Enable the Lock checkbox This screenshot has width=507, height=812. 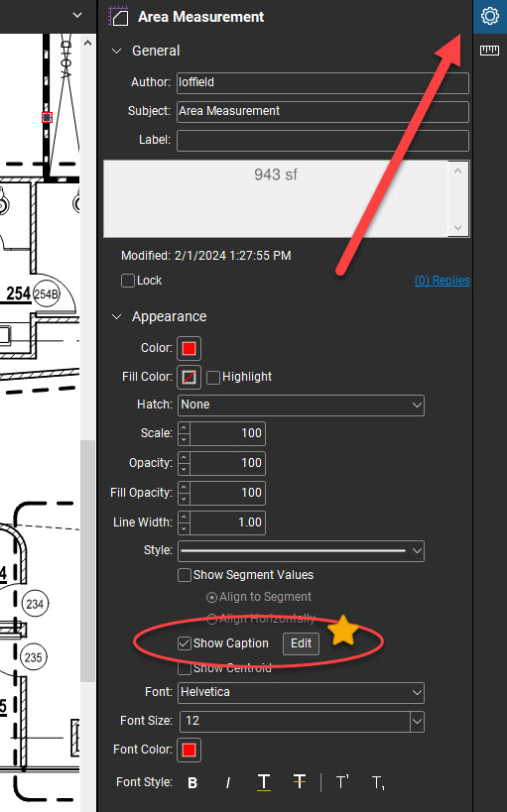pos(128,281)
